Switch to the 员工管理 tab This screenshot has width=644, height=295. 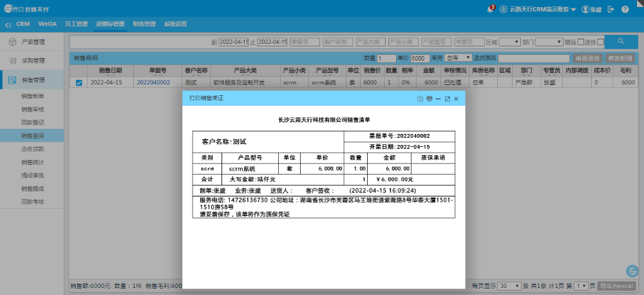tap(76, 24)
